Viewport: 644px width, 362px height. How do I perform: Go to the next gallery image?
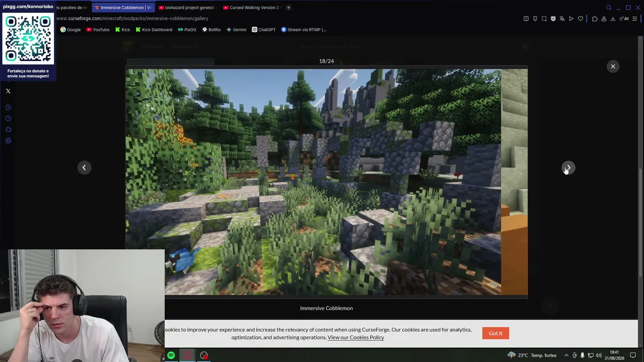point(568,167)
